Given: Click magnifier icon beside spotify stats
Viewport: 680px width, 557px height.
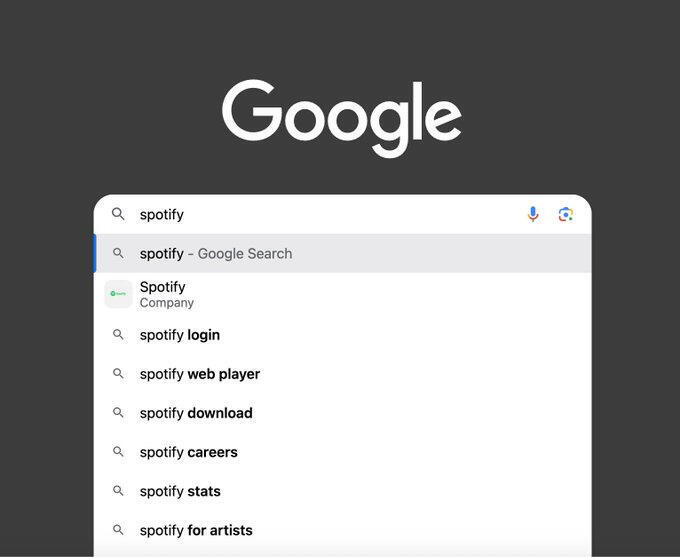Looking at the screenshot, I should [118, 491].
